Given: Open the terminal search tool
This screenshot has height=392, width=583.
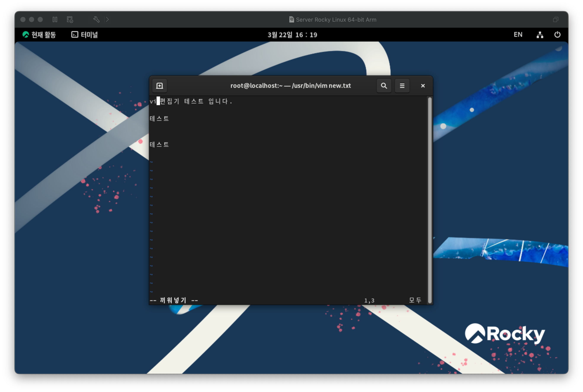Looking at the screenshot, I should (x=384, y=86).
